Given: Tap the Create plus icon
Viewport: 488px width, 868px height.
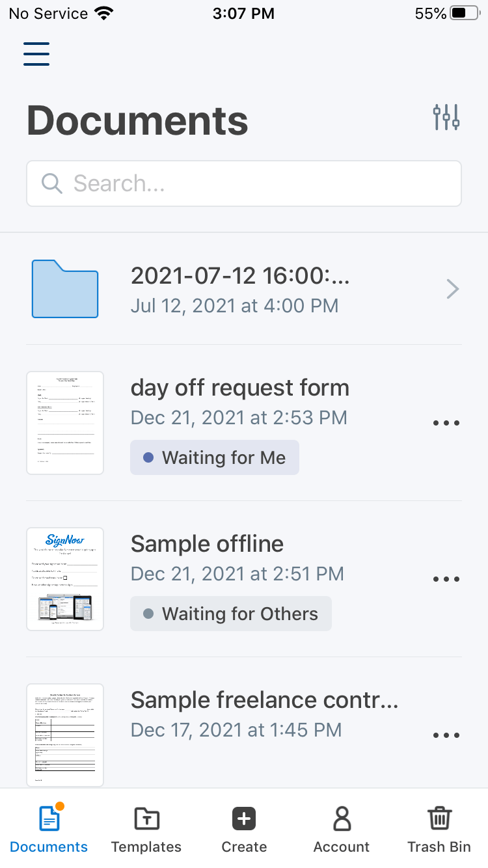Looking at the screenshot, I should coord(244,819).
